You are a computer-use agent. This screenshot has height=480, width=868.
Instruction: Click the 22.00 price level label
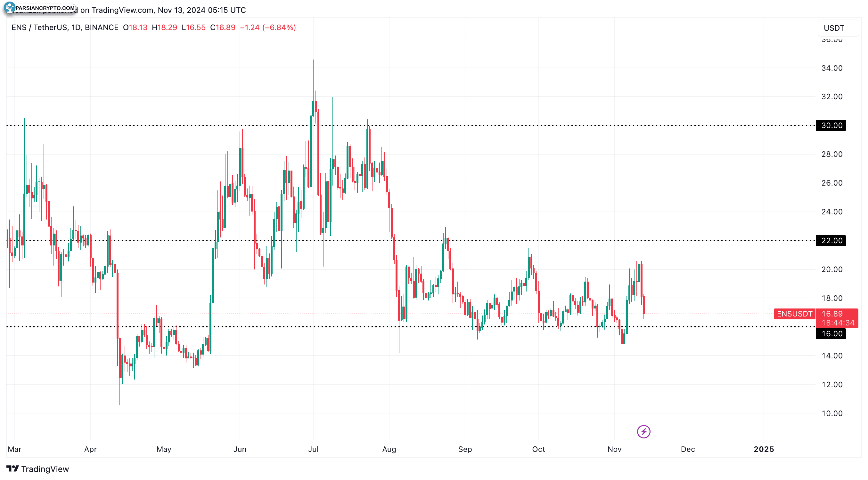[x=831, y=240]
